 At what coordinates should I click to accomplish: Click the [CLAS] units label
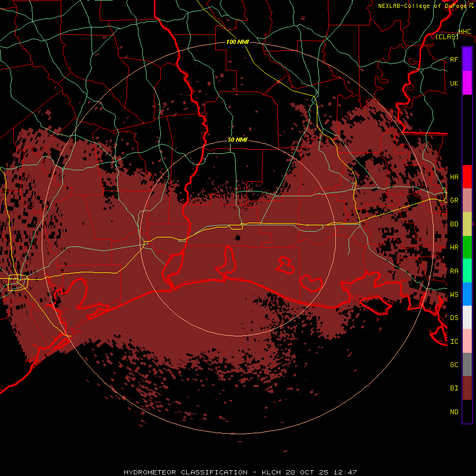coord(447,36)
